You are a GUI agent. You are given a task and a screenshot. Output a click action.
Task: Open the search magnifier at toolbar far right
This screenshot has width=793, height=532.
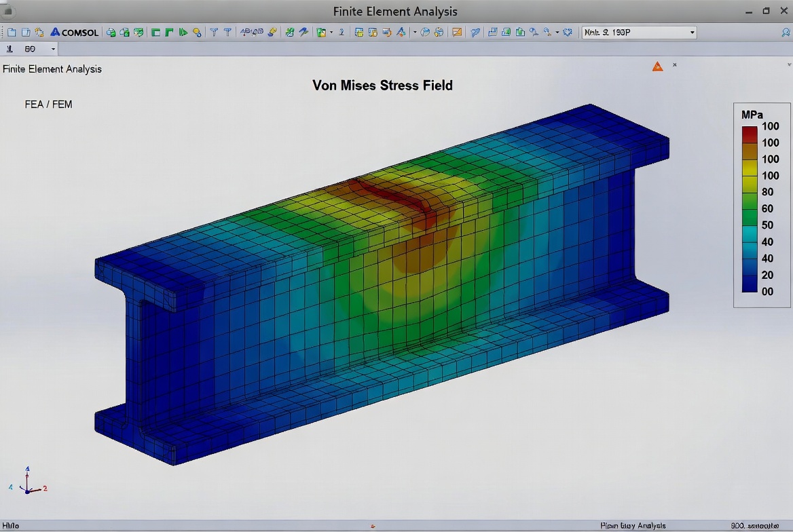click(786, 32)
